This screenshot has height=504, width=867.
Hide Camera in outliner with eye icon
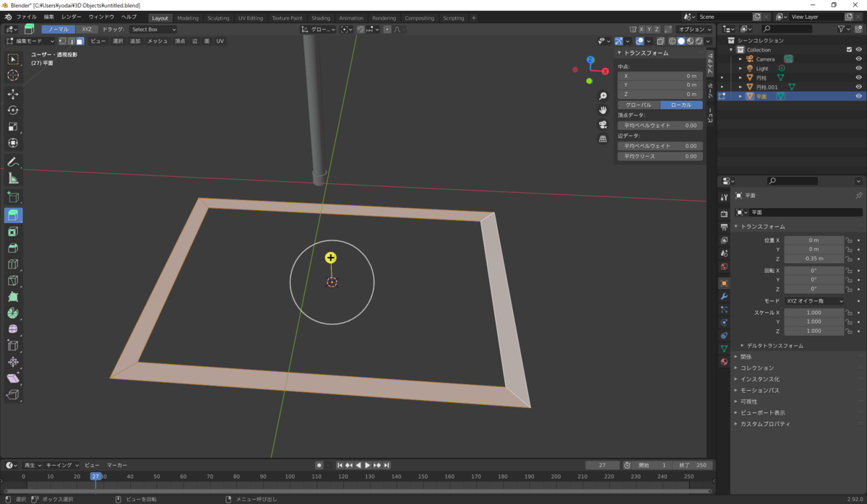point(858,59)
